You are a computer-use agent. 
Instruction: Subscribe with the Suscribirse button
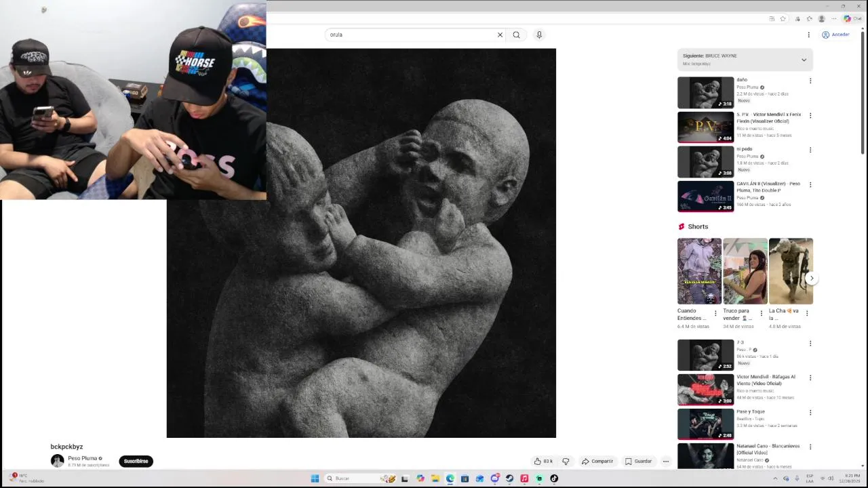pos(136,461)
